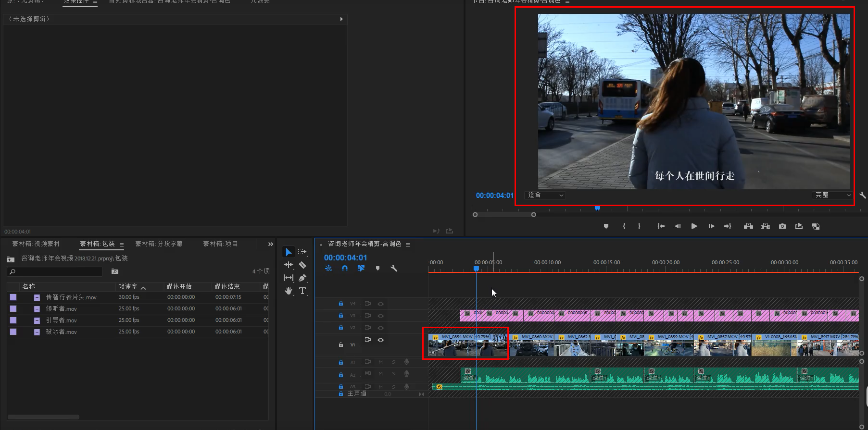This screenshot has height=430, width=868.
Task: Select 引导者.mov clip in bin
Action: [61, 320]
